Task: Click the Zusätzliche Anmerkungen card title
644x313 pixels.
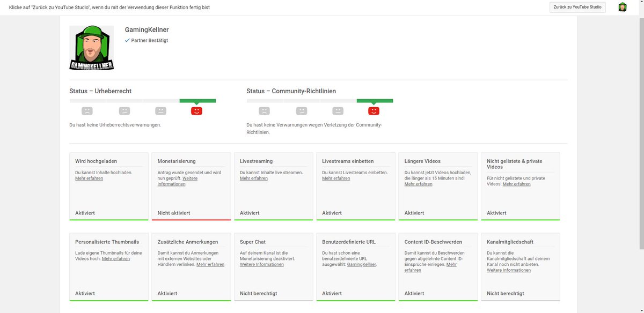Action: (x=188, y=242)
